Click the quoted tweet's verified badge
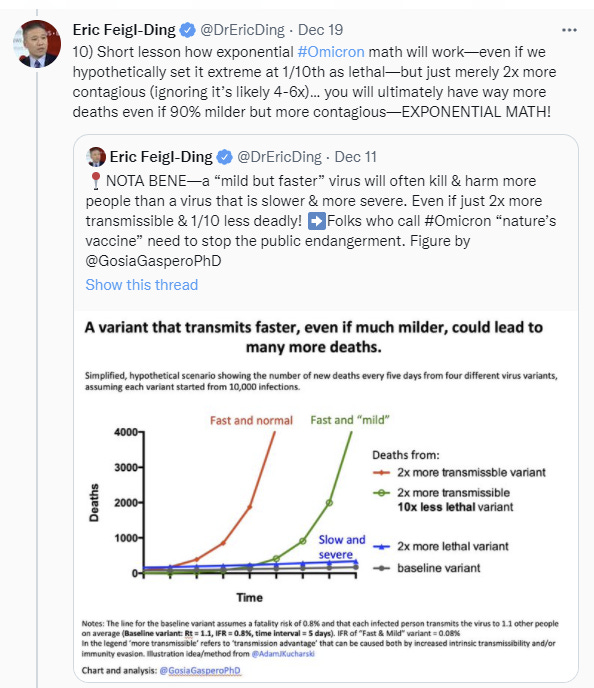 [225, 157]
